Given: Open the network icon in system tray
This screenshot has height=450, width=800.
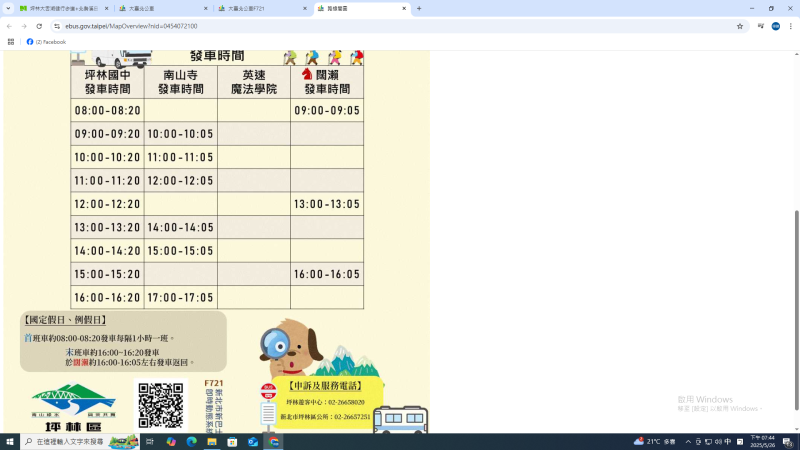Looking at the screenshot, I should (x=708, y=442).
